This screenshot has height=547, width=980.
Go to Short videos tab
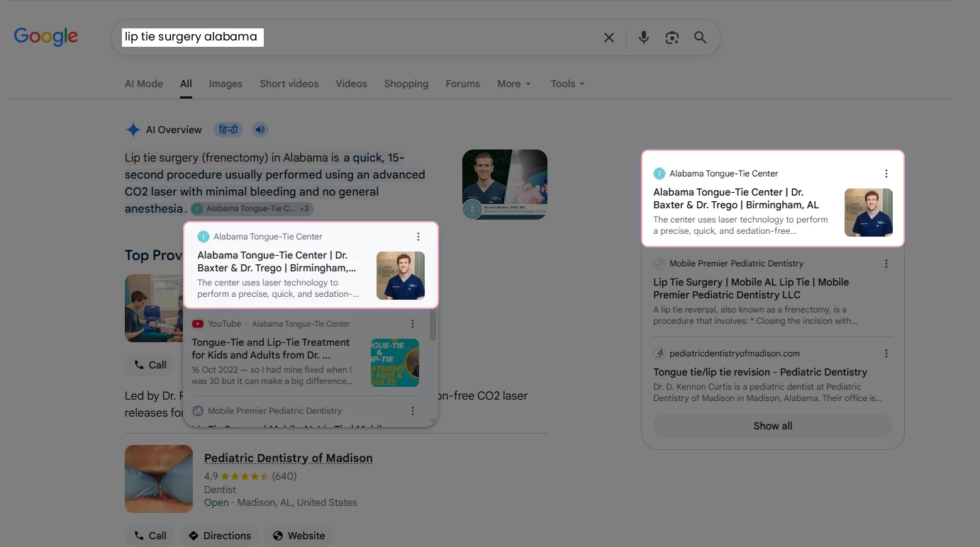click(x=289, y=84)
